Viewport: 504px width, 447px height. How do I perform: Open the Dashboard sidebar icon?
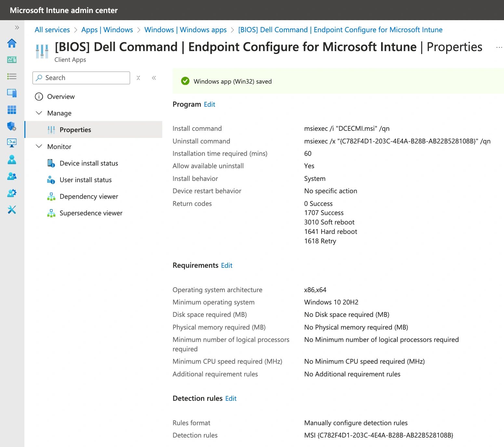12,60
